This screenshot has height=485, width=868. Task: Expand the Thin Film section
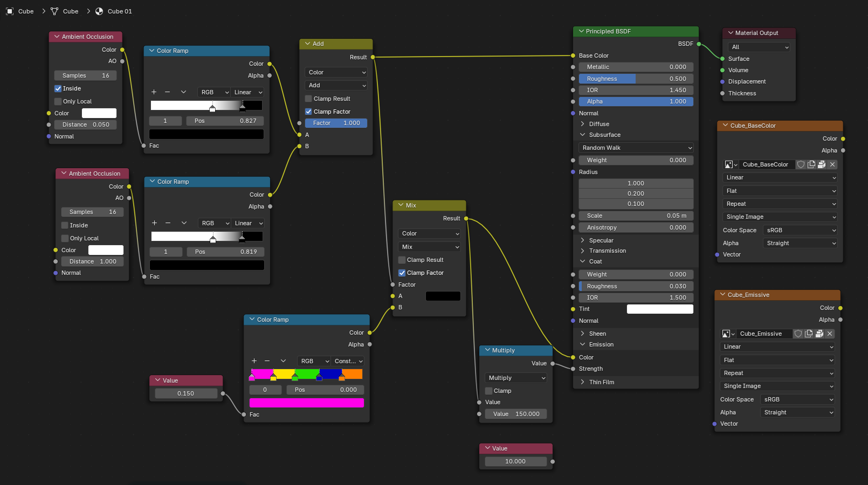point(582,382)
